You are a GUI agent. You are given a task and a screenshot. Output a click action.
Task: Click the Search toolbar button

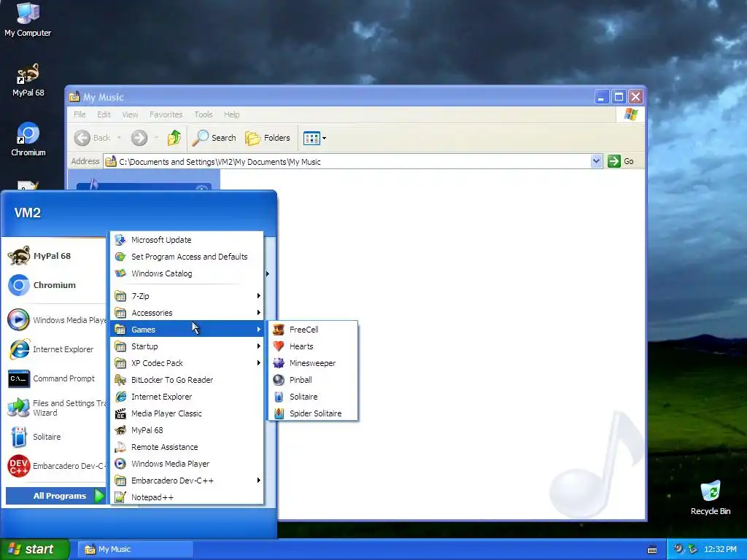click(214, 138)
